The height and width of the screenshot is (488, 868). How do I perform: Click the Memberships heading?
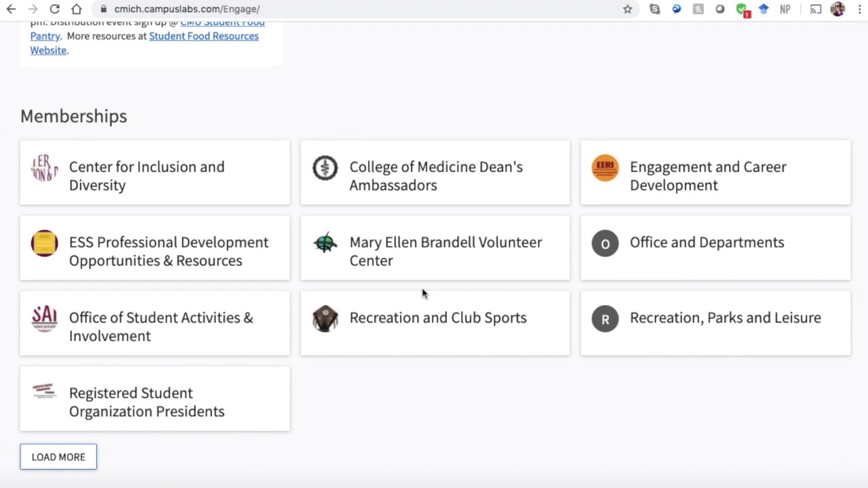coord(73,116)
